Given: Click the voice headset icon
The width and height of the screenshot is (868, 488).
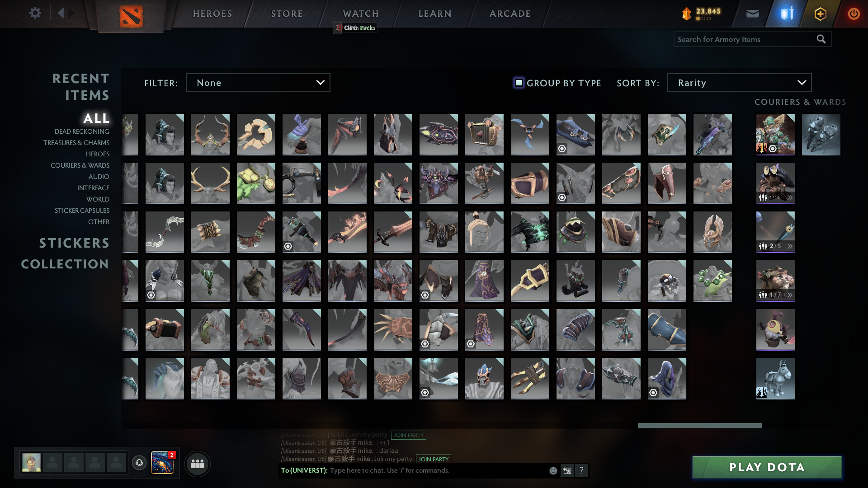Looking at the screenshot, I should pyautogui.click(x=139, y=463).
